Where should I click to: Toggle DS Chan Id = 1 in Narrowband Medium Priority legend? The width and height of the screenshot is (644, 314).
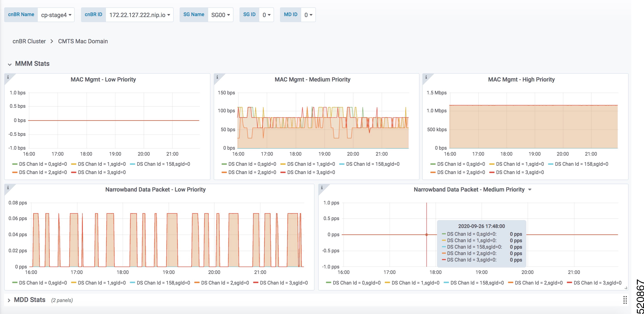416,283
